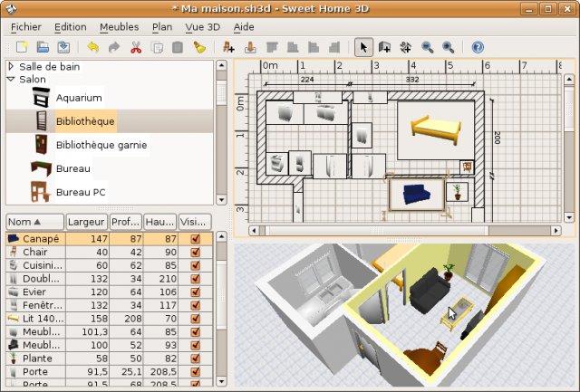
Task: Toggle visibility checkbox for Doubl... row
Action: (x=196, y=279)
